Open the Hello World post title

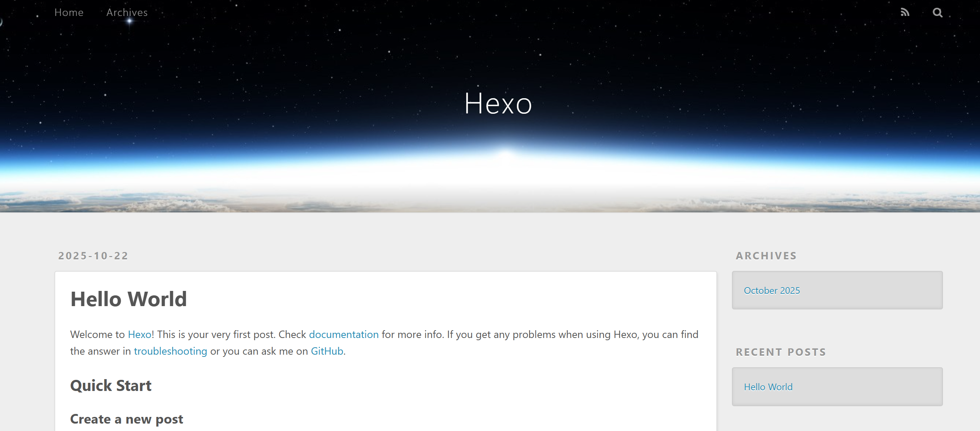tap(128, 299)
